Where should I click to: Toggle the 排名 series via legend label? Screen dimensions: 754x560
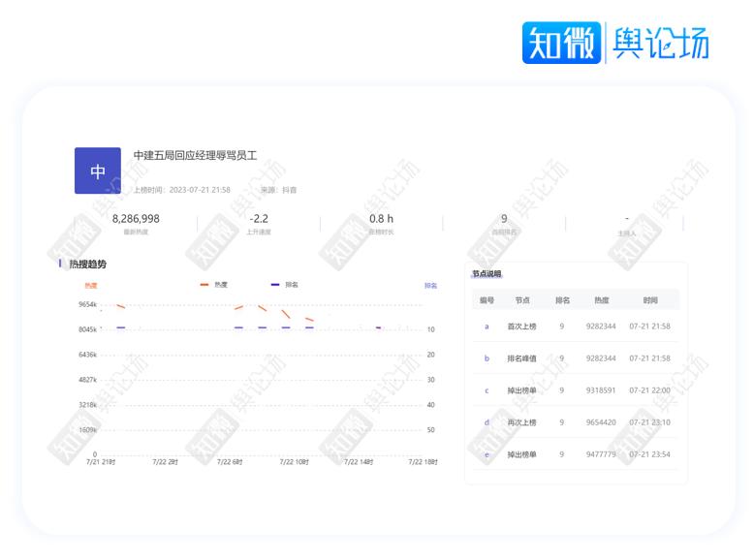(x=292, y=285)
